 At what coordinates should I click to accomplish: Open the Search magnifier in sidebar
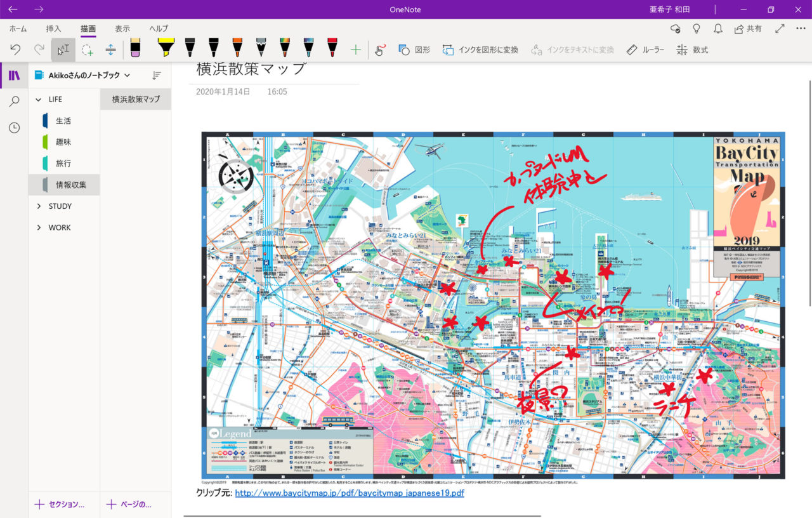point(14,102)
